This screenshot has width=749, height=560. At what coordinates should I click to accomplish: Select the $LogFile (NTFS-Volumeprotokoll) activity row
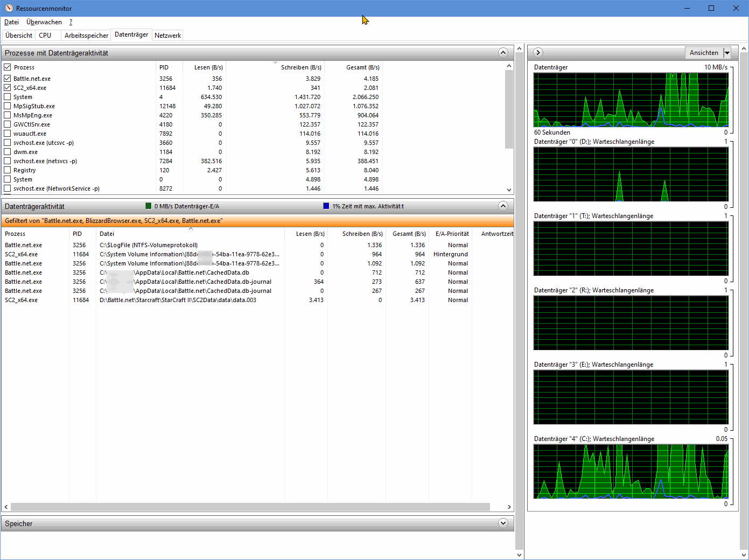pyautogui.click(x=257, y=245)
